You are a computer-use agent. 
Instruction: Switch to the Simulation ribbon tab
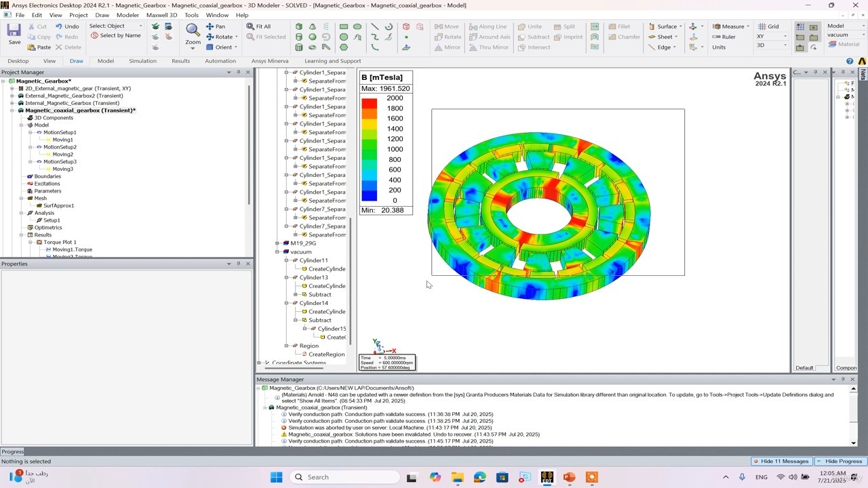pos(142,61)
